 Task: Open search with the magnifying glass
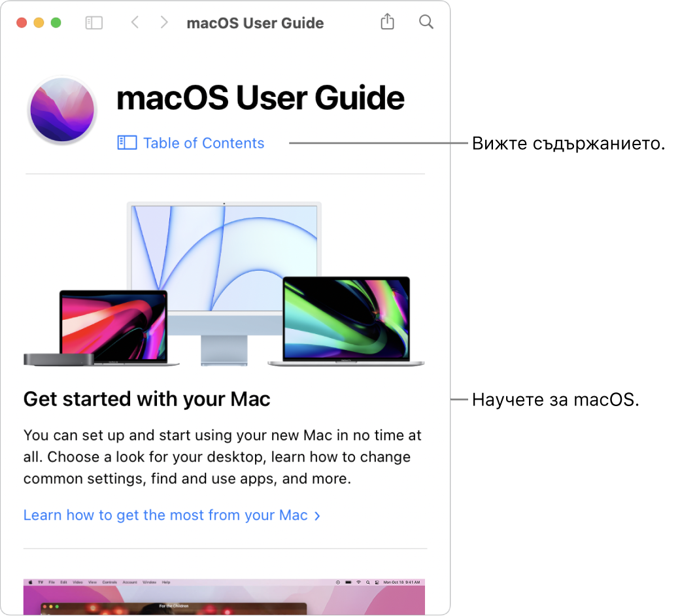point(426,22)
